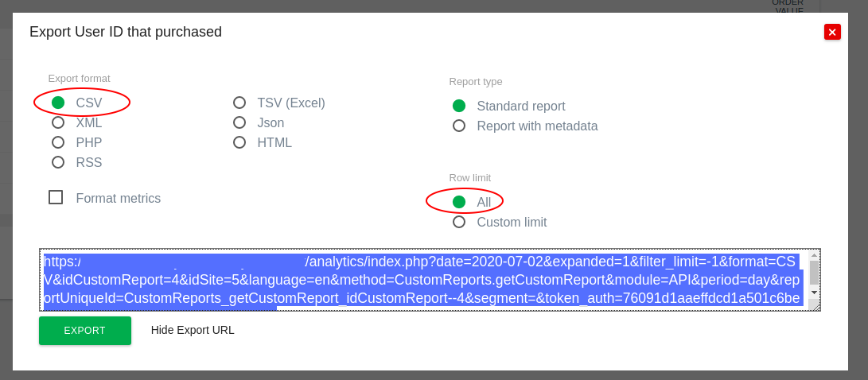
Task: Close the export dialog with red X
Action: 832,32
